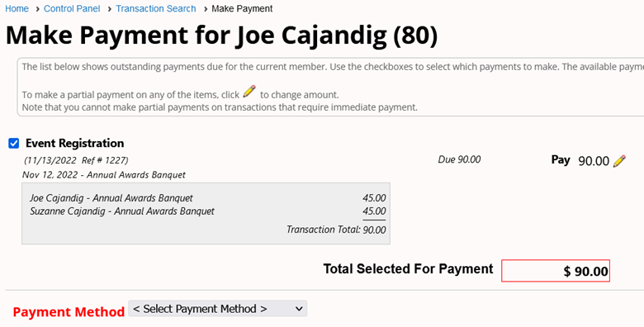Click the Pay amount 90.00 value

pyautogui.click(x=594, y=161)
